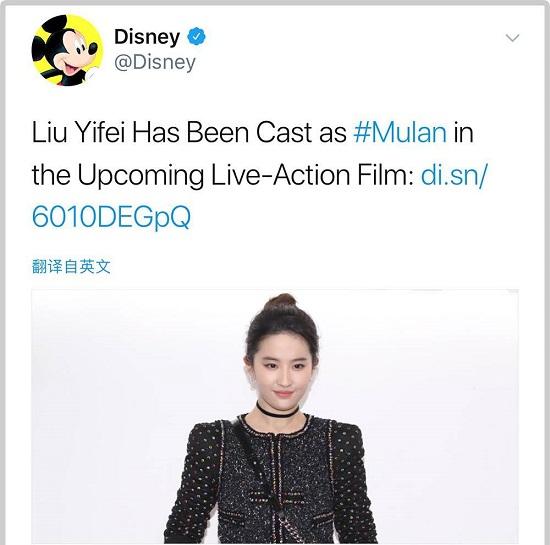
Task: Click the black tweed jacket in photo
Action: 272,480
